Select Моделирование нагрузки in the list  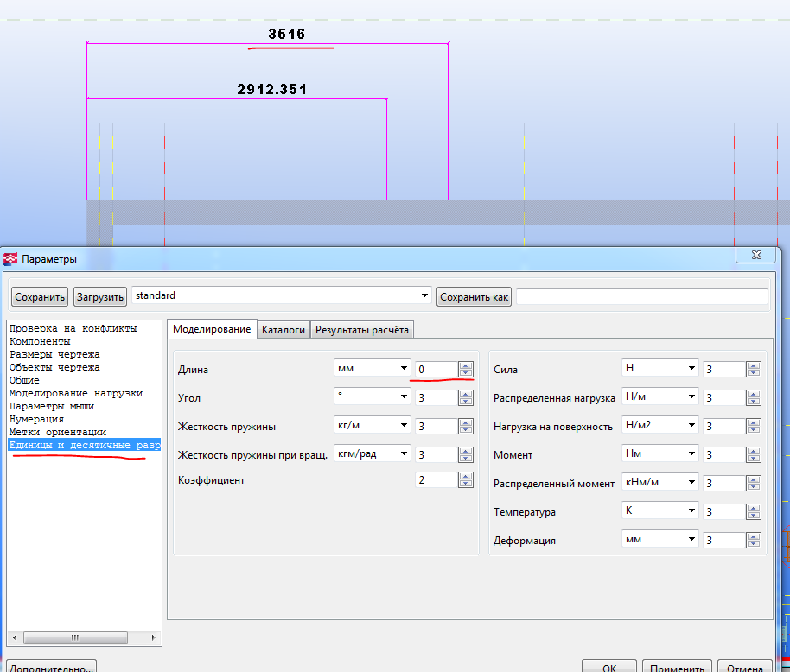click(76, 393)
